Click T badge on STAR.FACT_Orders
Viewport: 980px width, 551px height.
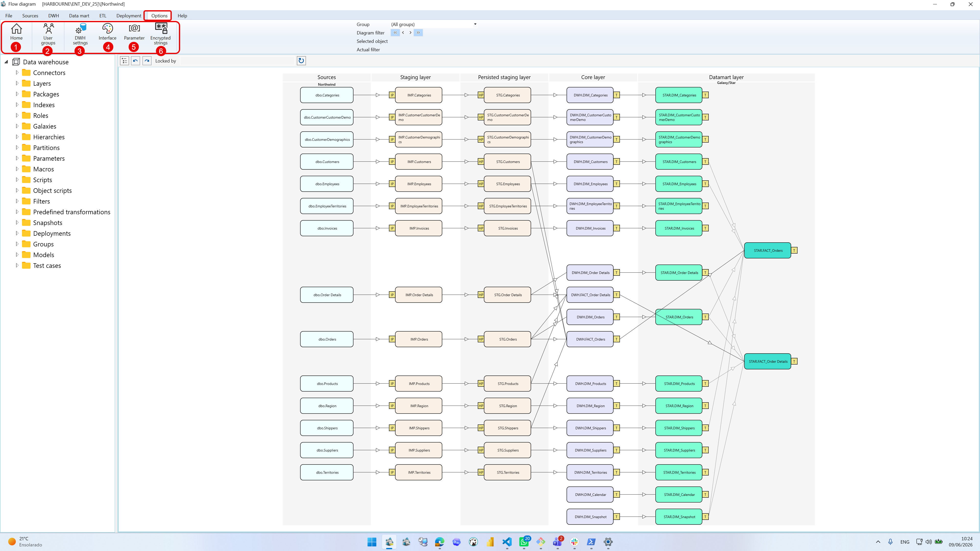(x=794, y=250)
